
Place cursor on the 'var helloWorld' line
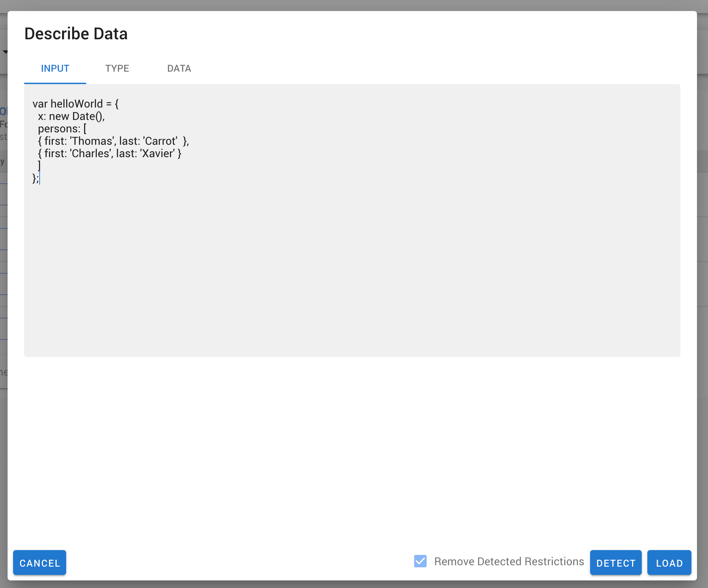click(x=76, y=104)
